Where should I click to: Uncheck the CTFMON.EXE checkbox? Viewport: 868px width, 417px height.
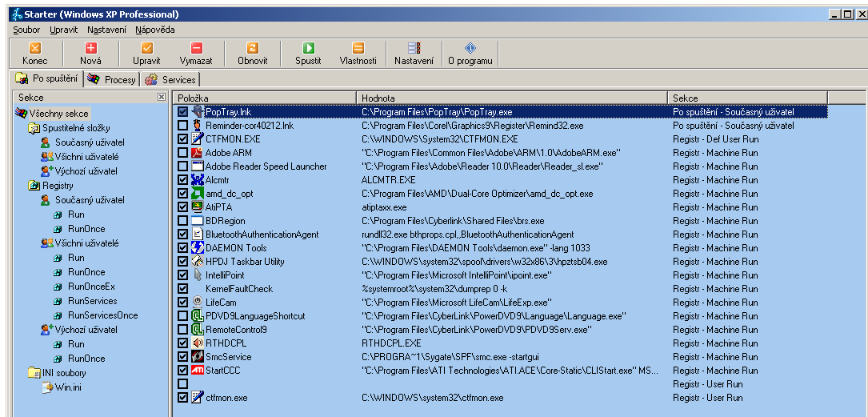(182, 139)
